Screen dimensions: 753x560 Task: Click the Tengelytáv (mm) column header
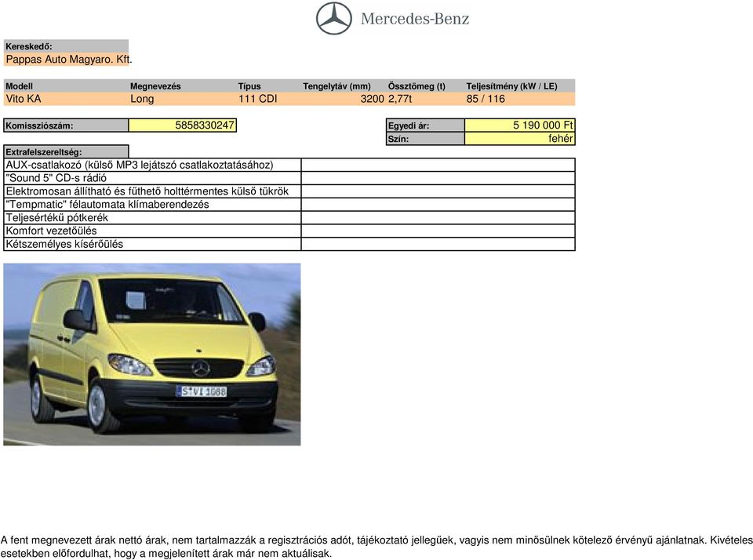tap(336, 86)
